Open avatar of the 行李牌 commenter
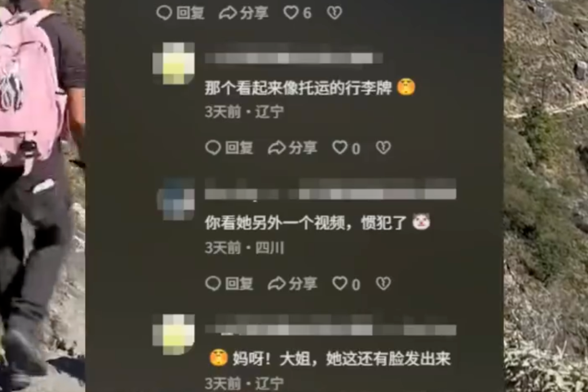The width and height of the screenshot is (588, 392). (173, 63)
